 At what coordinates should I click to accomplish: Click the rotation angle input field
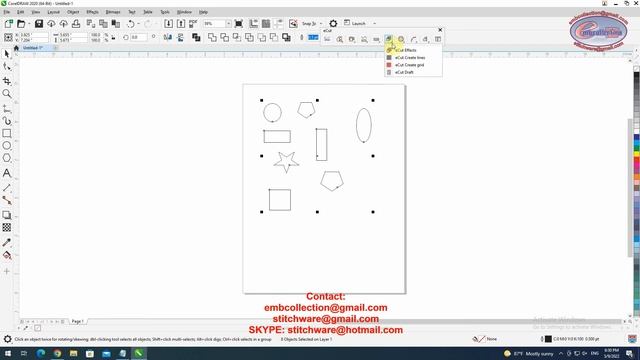[139, 37]
